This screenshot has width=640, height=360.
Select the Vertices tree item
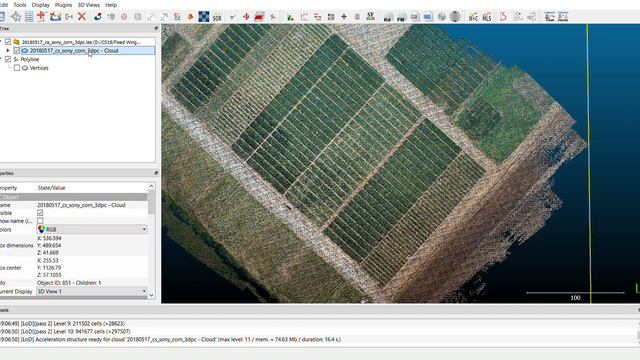point(39,68)
